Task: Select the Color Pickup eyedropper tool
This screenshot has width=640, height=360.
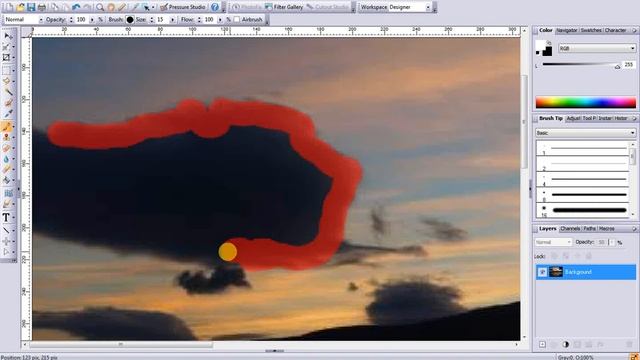Action: pos(7,113)
